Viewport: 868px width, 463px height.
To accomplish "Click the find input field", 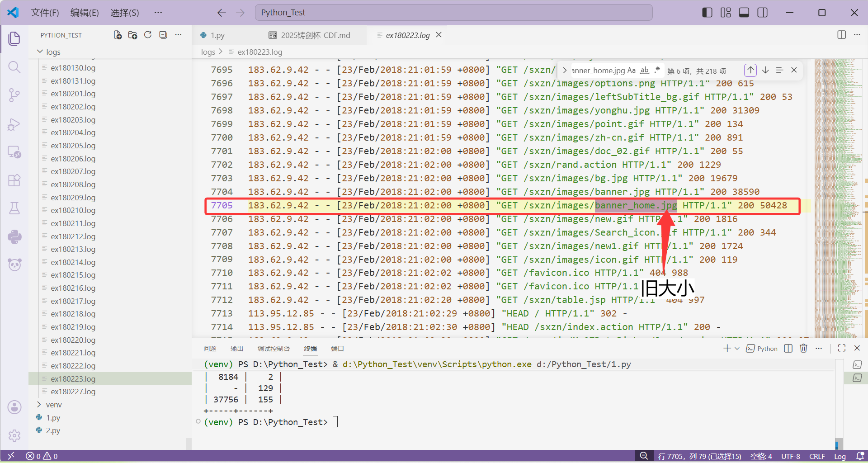I will click(x=598, y=71).
